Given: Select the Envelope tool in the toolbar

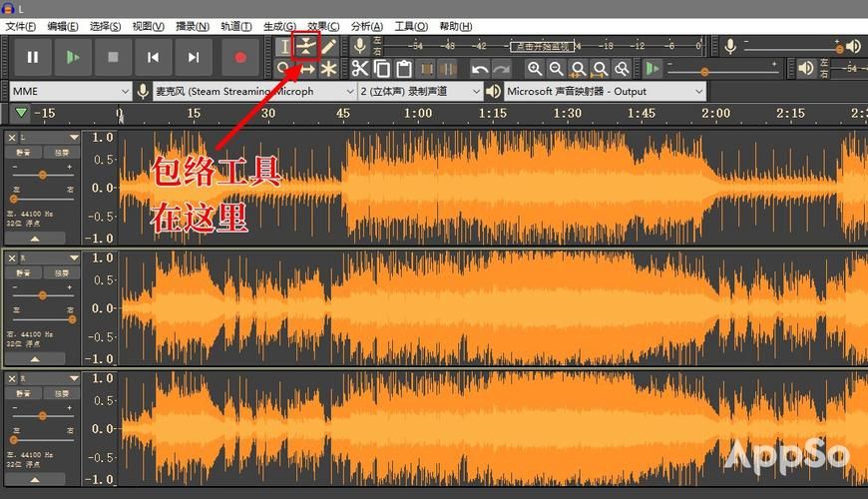Looking at the screenshot, I should (307, 46).
